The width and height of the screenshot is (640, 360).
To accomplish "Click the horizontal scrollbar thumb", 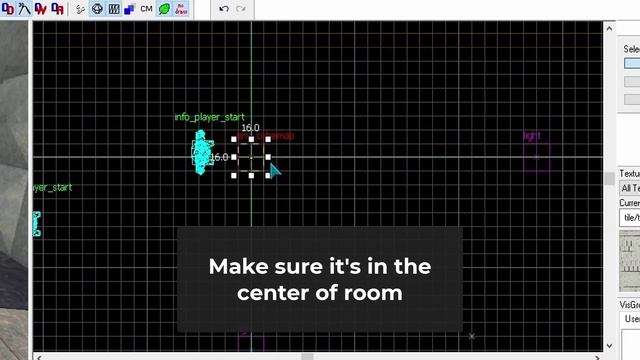I will (307, 357).
